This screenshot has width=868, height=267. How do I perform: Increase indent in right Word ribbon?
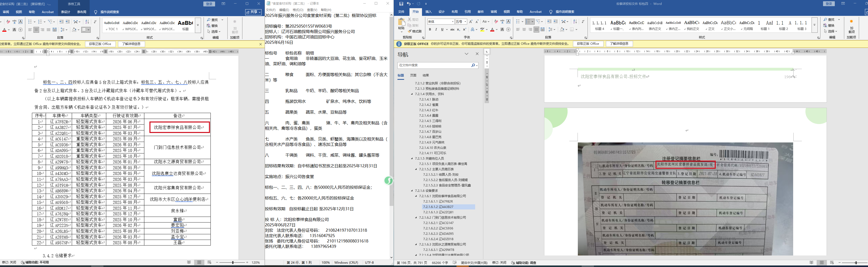(556, 21)
